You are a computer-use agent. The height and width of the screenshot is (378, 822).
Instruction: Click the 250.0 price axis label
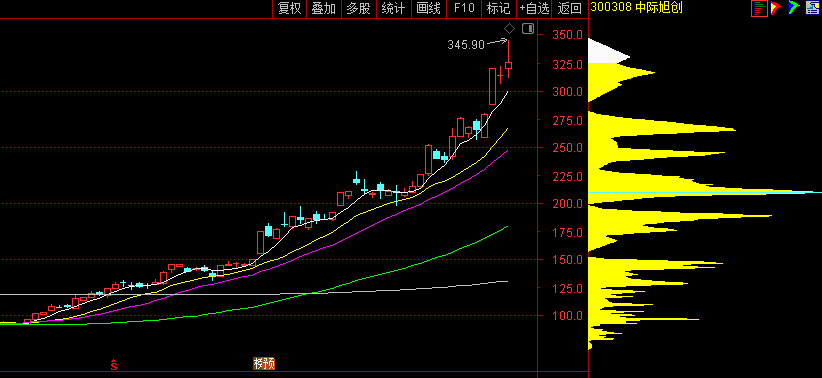coord(567,148)
